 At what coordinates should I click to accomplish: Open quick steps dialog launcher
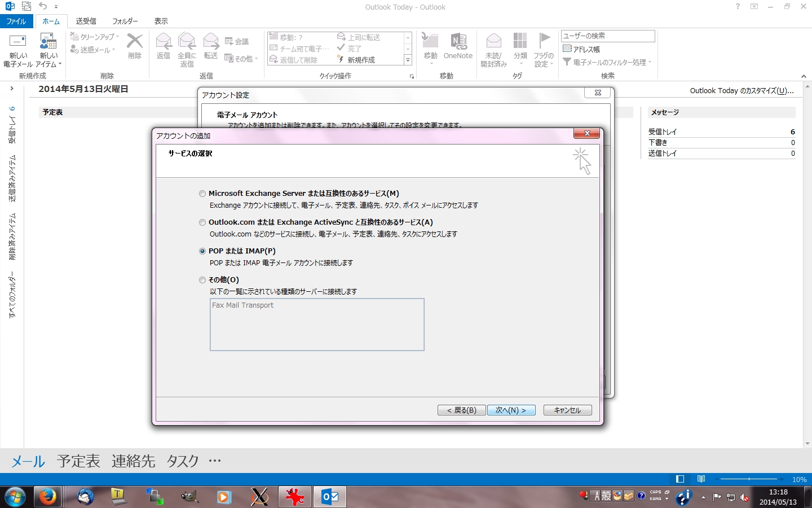pyautogui.click(x=412, y=76)
